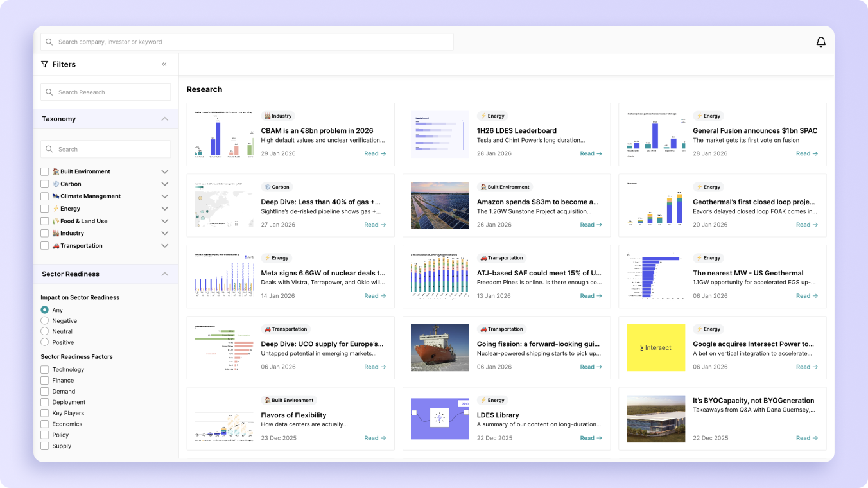This screenshot has height=488, width=868.
Task: Click the magnifier icon in Search Research
Action: 49,92
